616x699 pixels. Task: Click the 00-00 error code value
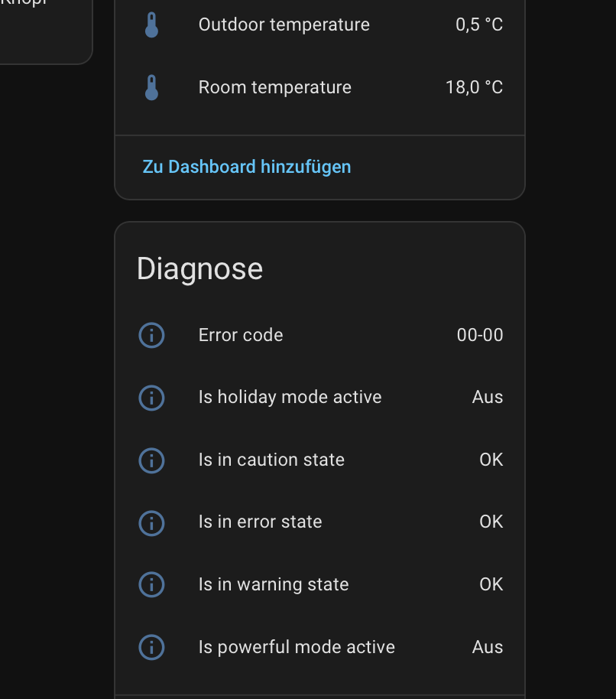[x=480, y=335]
